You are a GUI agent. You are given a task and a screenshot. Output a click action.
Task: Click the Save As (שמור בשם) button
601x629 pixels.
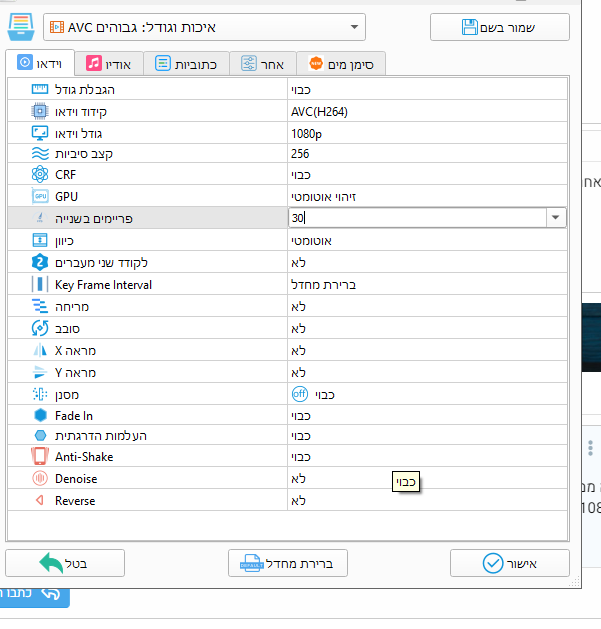tap(499, 27)
